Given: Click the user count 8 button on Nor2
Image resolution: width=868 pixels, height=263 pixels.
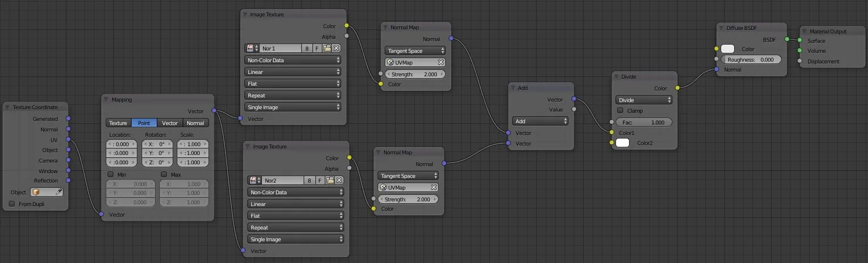Looking at the screenshot, I should [x=310, y=180].
